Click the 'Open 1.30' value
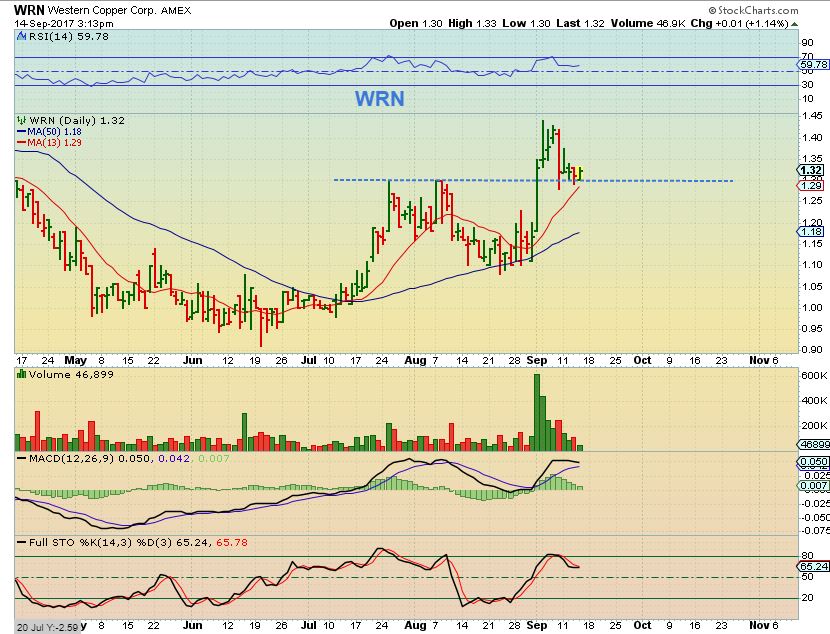The height and width of the screenshot is (634, 830). (x=416, y=23)
